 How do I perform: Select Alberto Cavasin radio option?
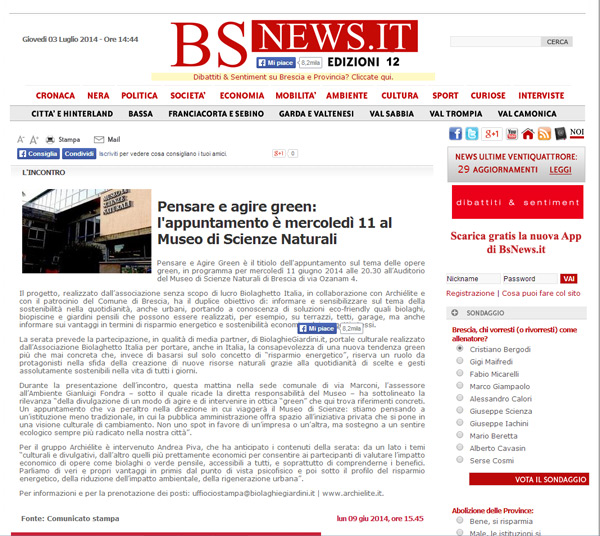(460, 447)
